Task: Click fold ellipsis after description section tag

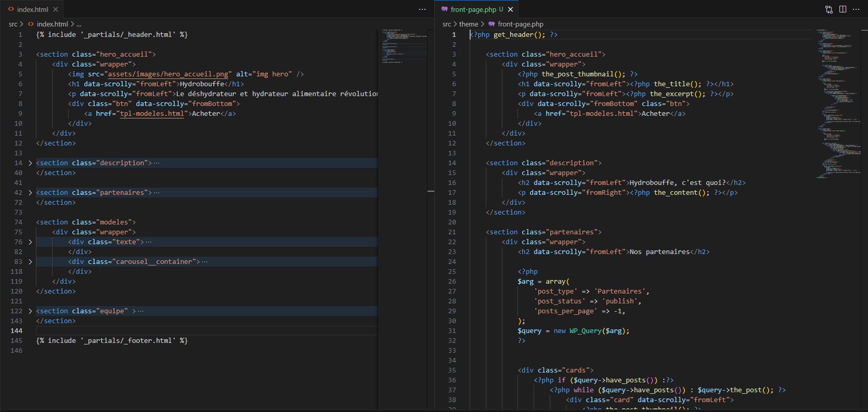Action: pyautogui.click(x=157, y=163)
